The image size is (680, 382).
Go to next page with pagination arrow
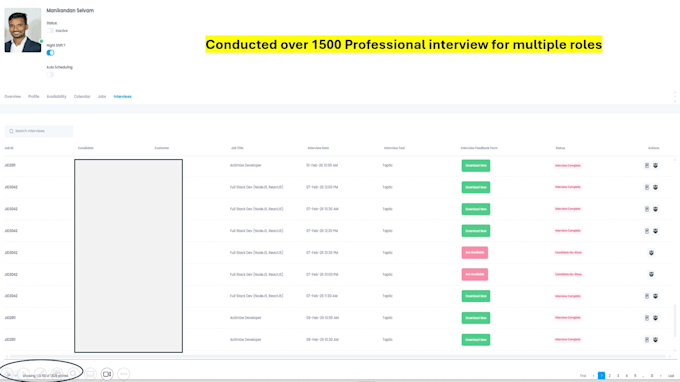(x=660, y=376)
